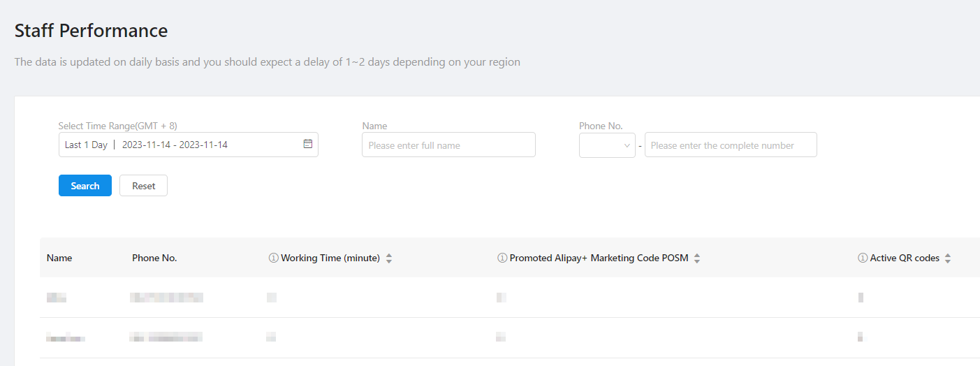Select the second staff row phone number

click(x=166, y=338)
